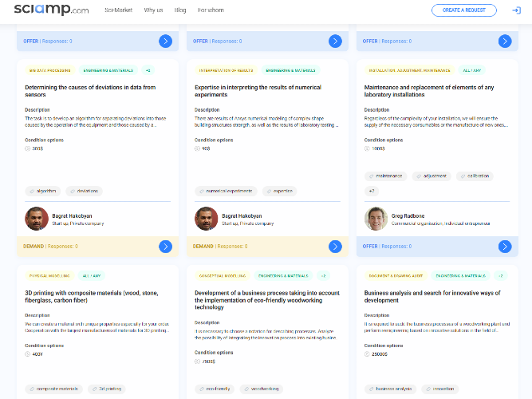Open arrow on top-middle OFFER card footer
Screen dimensions: 532x399
[335, 41]
